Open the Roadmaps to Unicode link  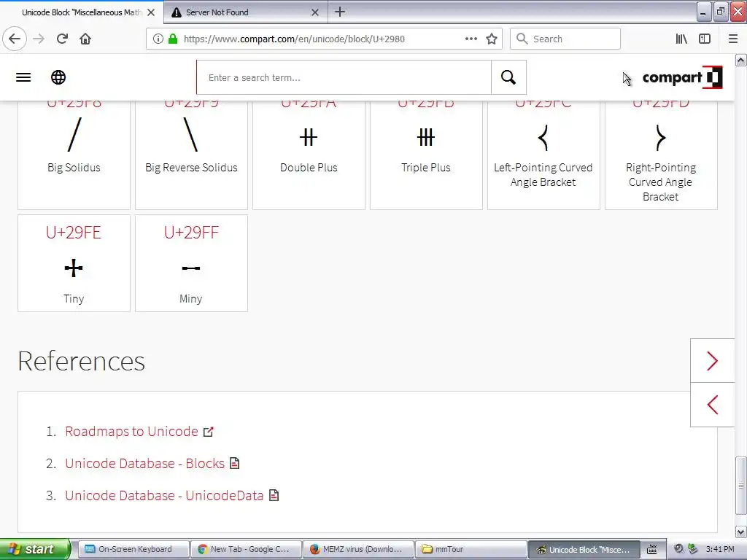[x=131, y=432]
